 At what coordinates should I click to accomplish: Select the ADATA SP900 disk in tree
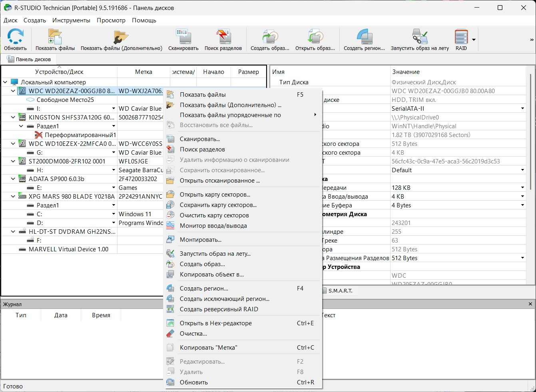pos(56,179)
